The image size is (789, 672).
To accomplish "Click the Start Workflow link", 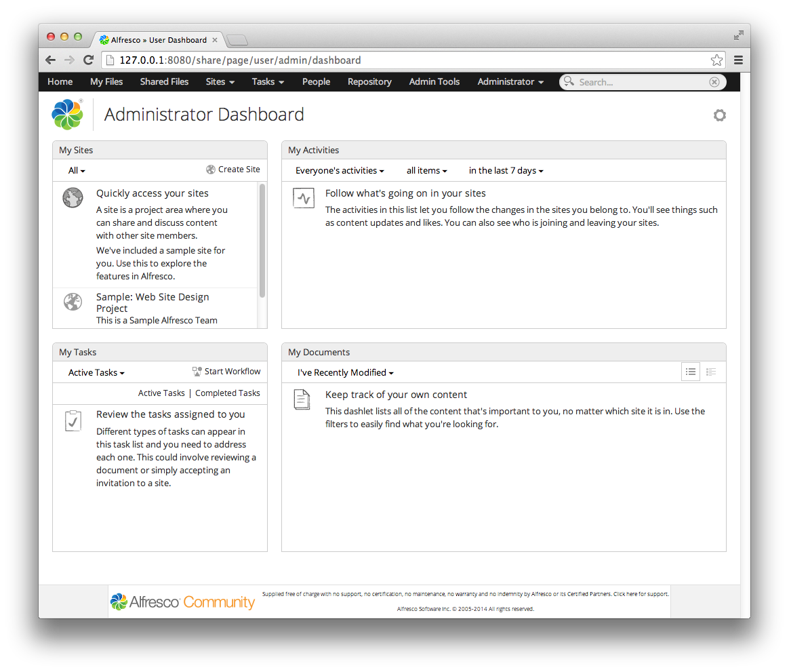I will point(232,372).
